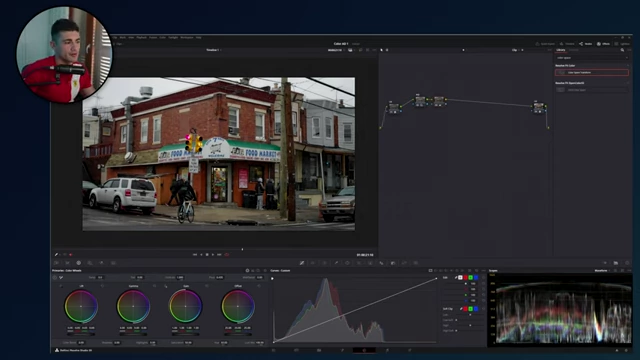The image size is (640, 360).
Task: Toggle the Nodes panel button
Action: click(585, 44)
